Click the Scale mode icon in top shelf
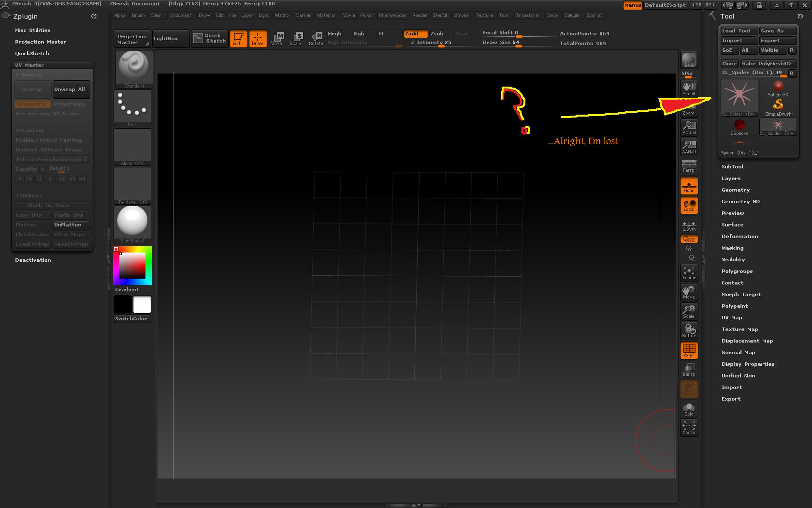The height and width of the screenshot is (508, 812). click(x=295, y=39)
